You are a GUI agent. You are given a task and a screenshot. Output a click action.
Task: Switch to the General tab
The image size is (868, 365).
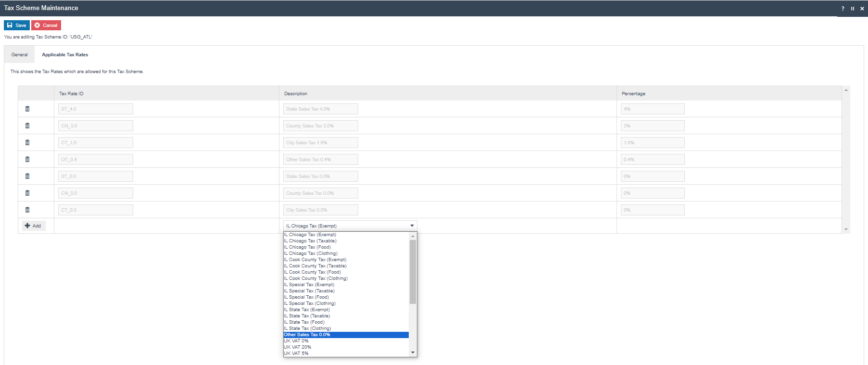20,55
